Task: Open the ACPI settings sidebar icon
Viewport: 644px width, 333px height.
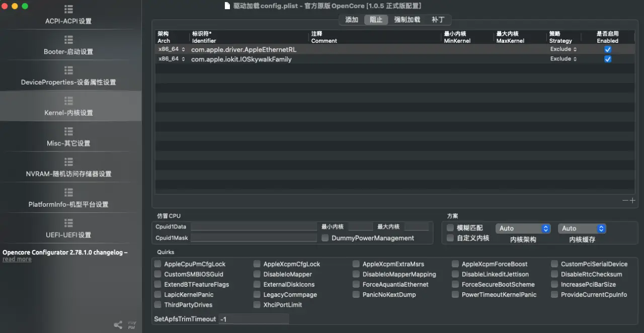Action: (68, 10)
